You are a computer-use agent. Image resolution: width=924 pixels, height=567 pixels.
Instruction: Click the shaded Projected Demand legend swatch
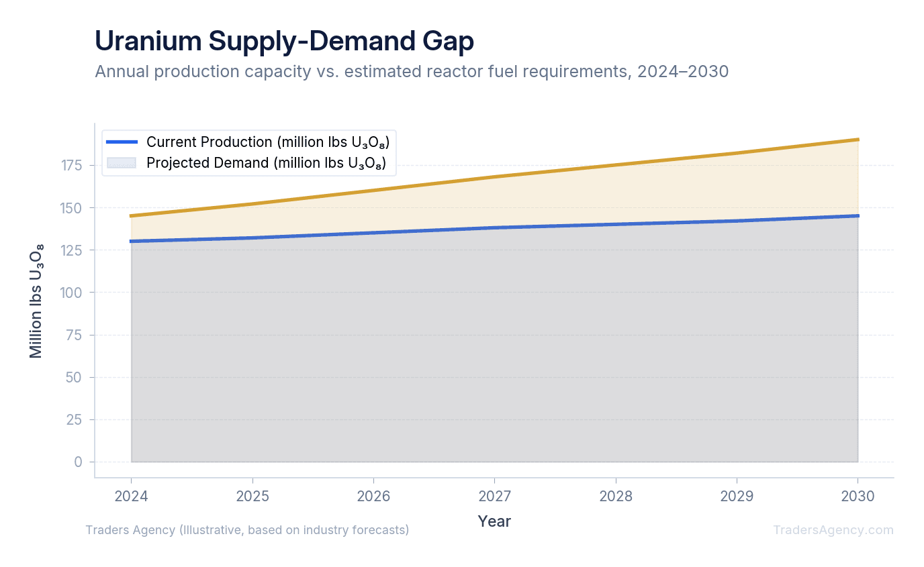(122, 163)
